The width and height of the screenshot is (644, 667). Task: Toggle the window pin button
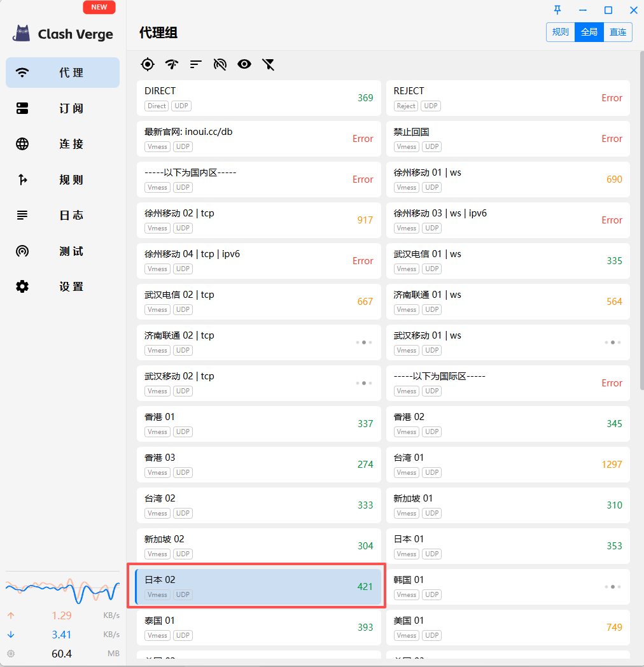click(x=557, y=10)
